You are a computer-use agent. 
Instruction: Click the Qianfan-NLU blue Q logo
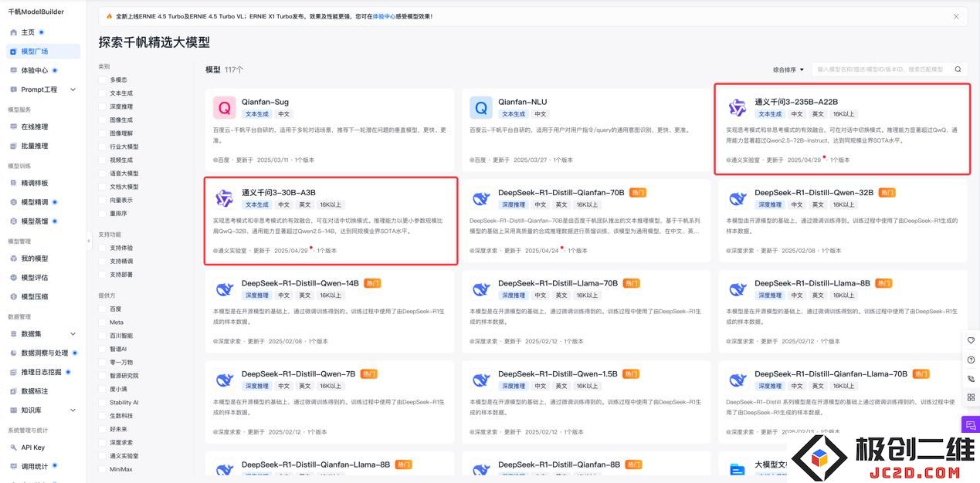(x=481, y=107)
